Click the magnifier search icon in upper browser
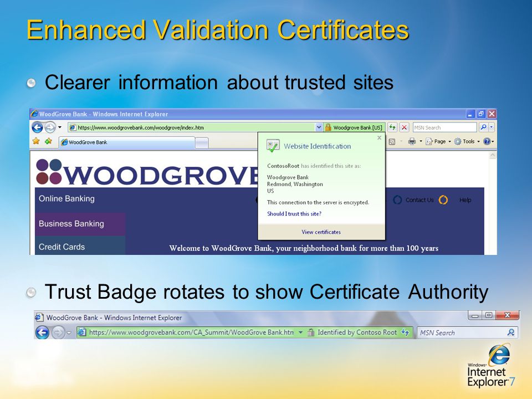 [483, 127]
